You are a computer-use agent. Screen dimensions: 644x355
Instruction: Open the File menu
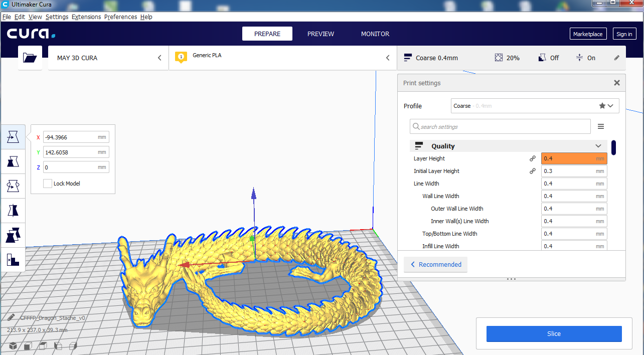[x=7, y=17]
